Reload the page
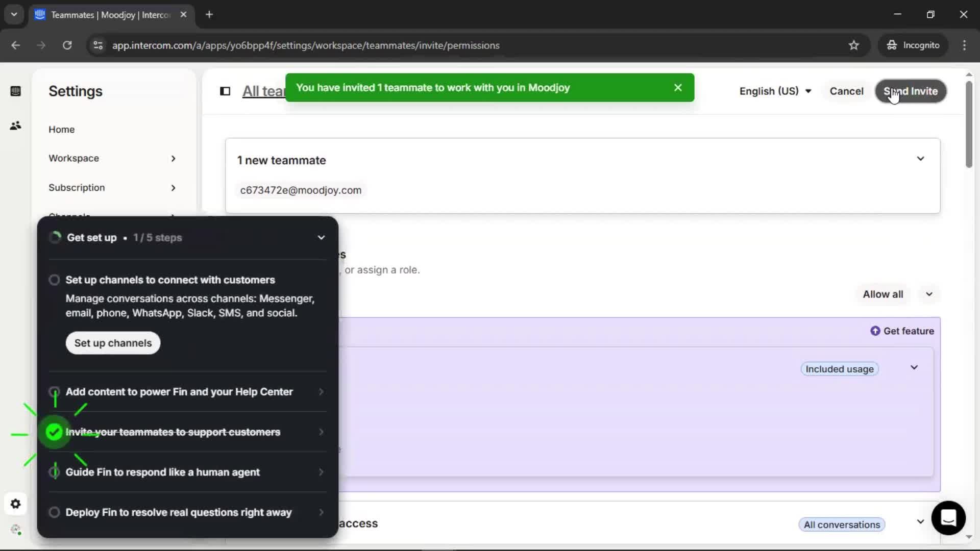 pos(67,45)
